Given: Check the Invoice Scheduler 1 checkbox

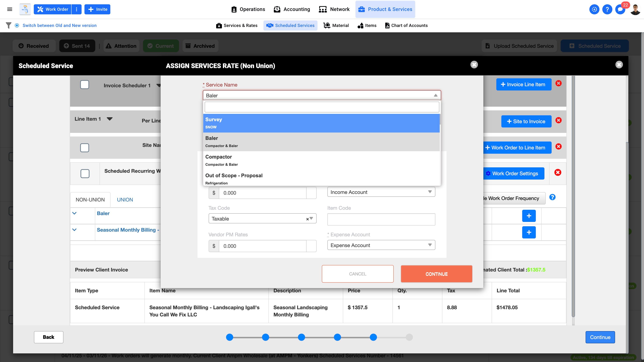Looking at the screenshot, I should point(84,85).
